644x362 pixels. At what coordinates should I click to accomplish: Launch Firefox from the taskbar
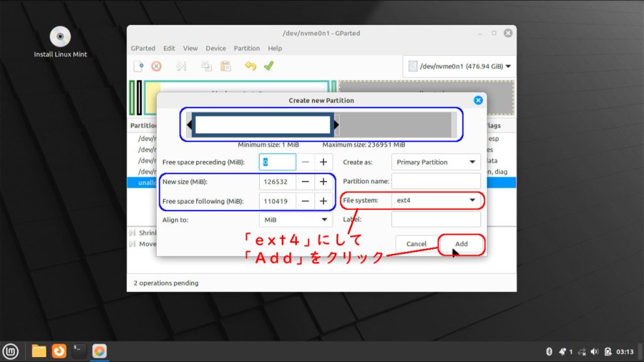click(x=59, y=351)
